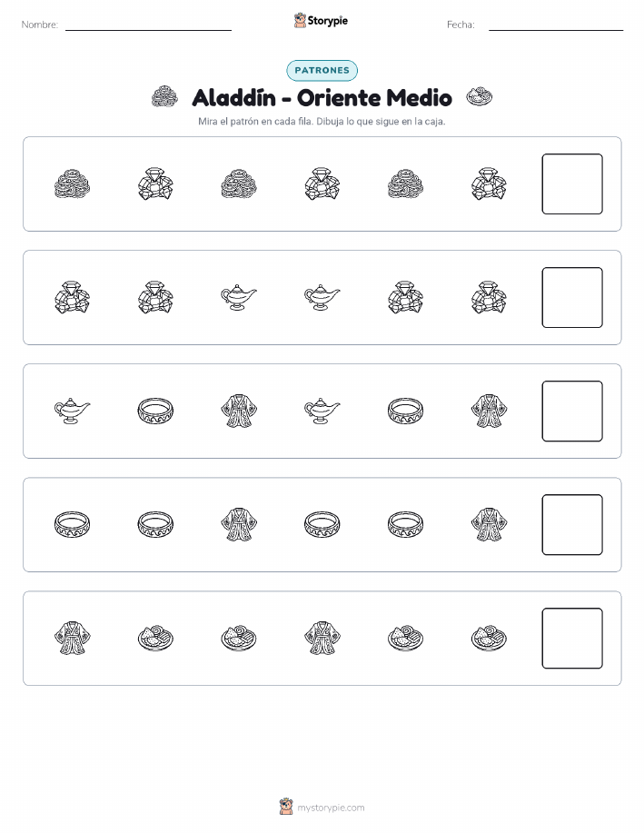Screen dimensions: 644x833
Task: Select the first coin pile in row one
Action: 73,184
